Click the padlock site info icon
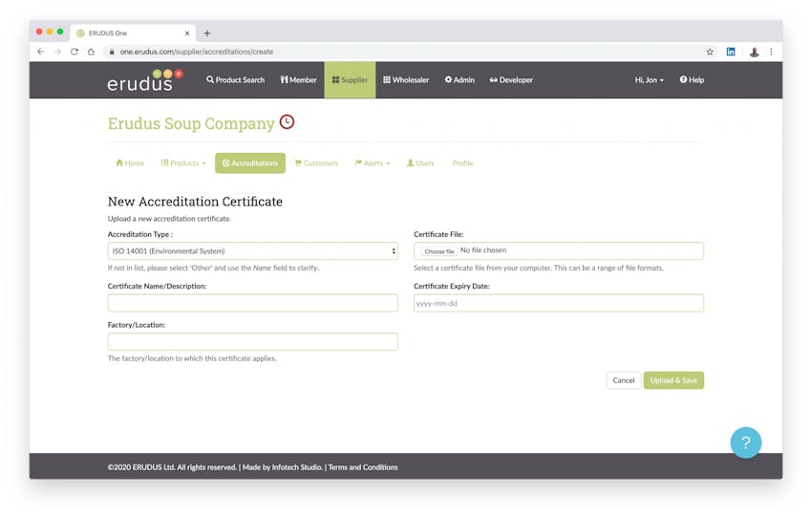Viewport: 812px width, 518px height. pyautogui.click(x=112, y=52)
